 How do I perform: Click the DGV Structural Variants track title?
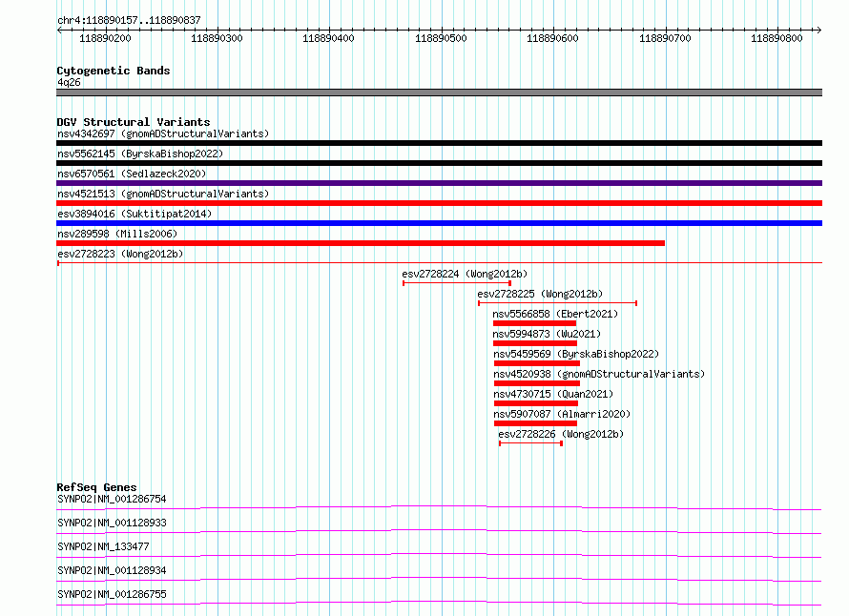click(134, 122)
